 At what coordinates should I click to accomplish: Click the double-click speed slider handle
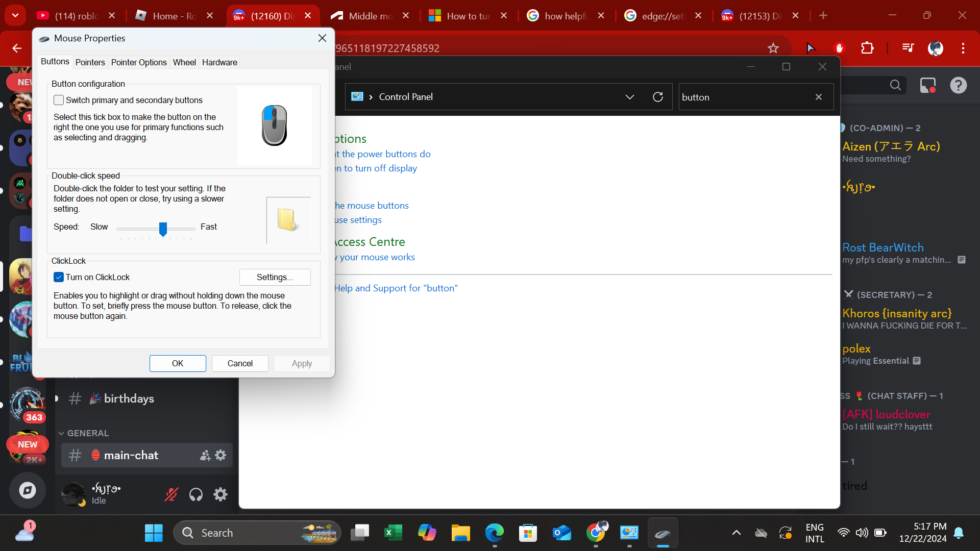[x=163, y=229]
